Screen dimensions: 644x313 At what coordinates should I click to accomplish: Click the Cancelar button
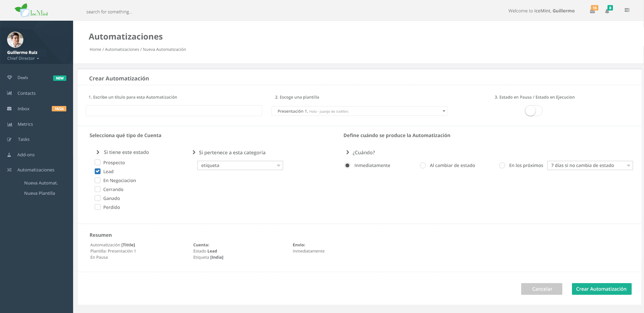(x=542, y=289)
